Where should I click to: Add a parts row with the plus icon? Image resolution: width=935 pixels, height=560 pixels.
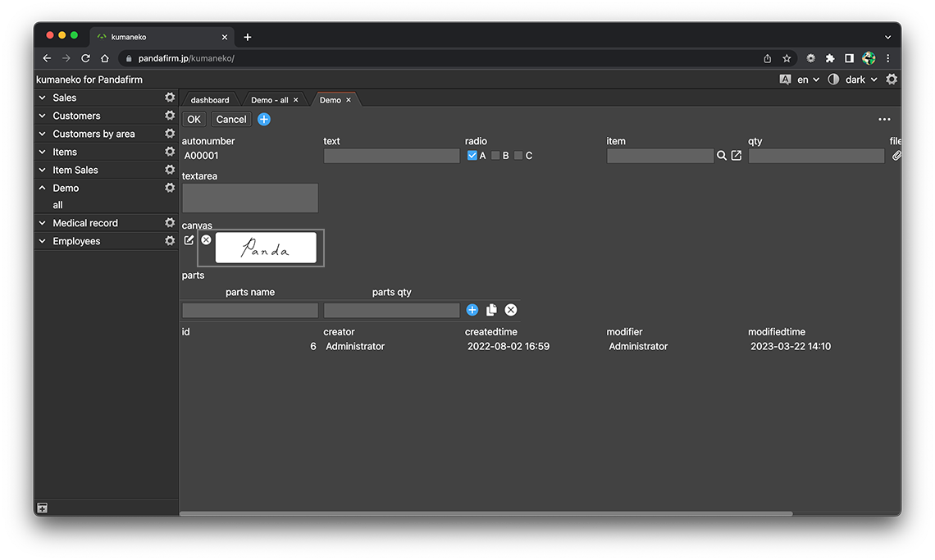point(472,310)
